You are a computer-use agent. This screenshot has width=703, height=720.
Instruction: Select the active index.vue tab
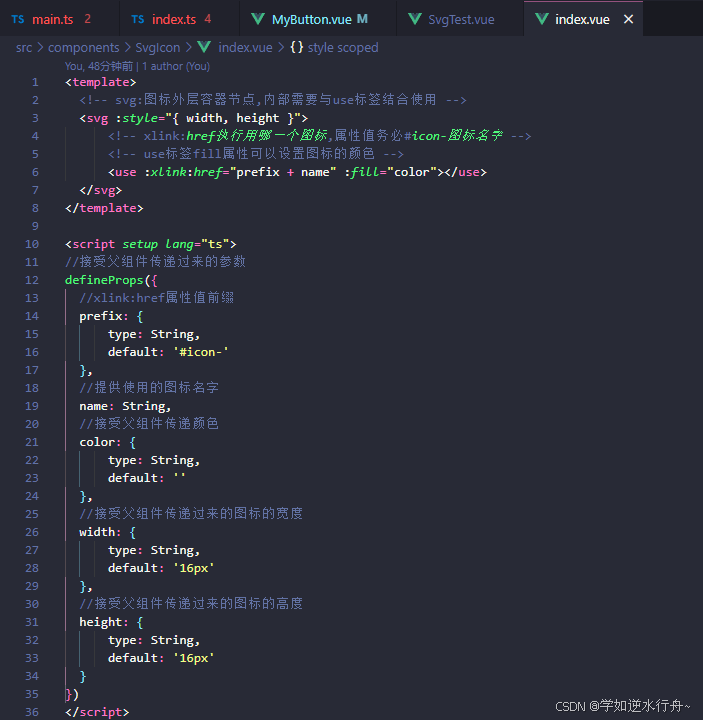(582, 19)
